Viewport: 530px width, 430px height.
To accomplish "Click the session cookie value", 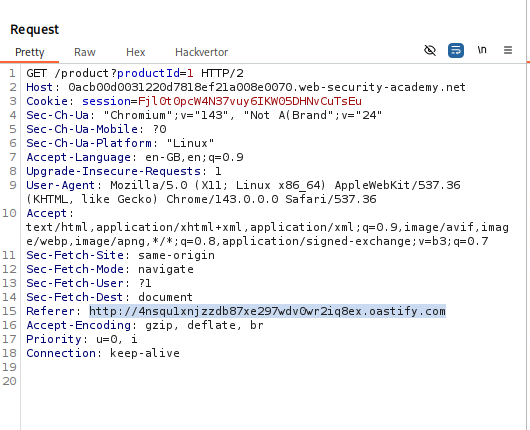I will tap(250, 101).
